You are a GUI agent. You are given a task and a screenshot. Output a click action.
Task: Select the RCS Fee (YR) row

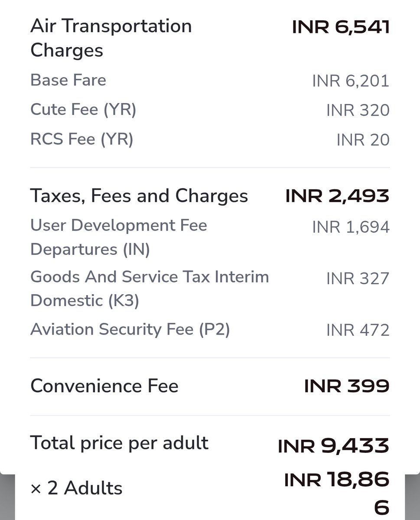[210, 139]
